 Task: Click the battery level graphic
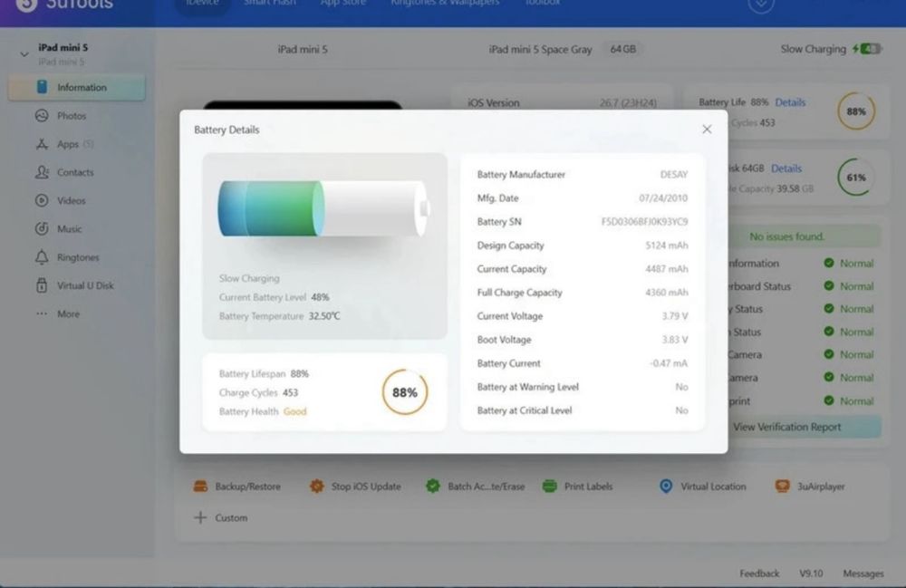[323, 208]
